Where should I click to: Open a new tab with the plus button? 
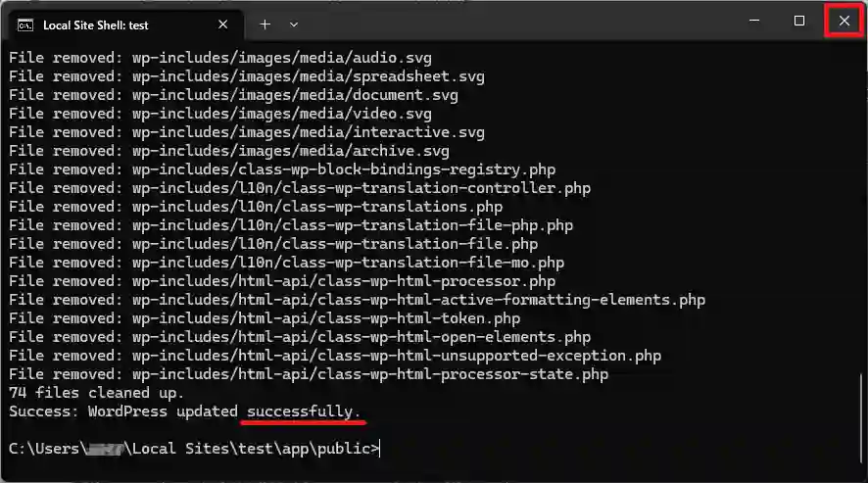point(265,24)
